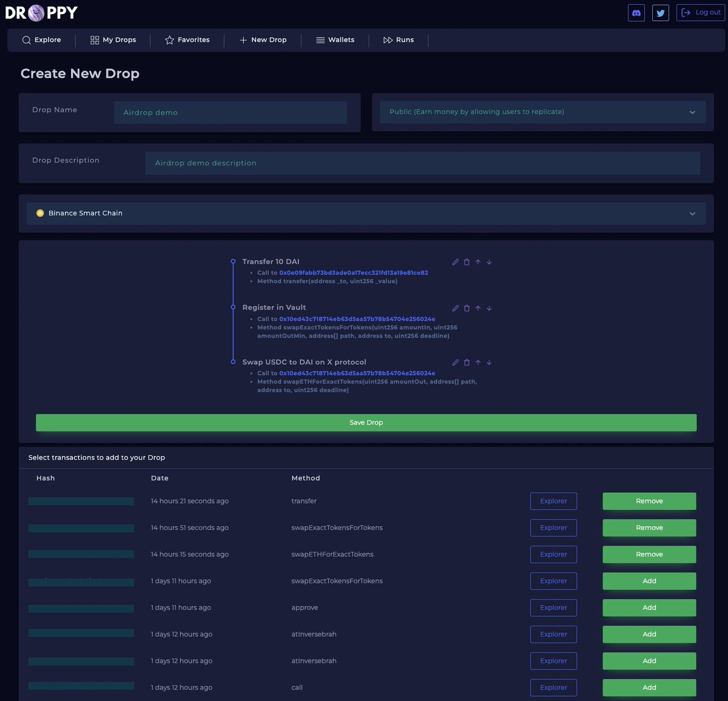Edit the Drop Name field
728x701 pixels.
(231, 112)
